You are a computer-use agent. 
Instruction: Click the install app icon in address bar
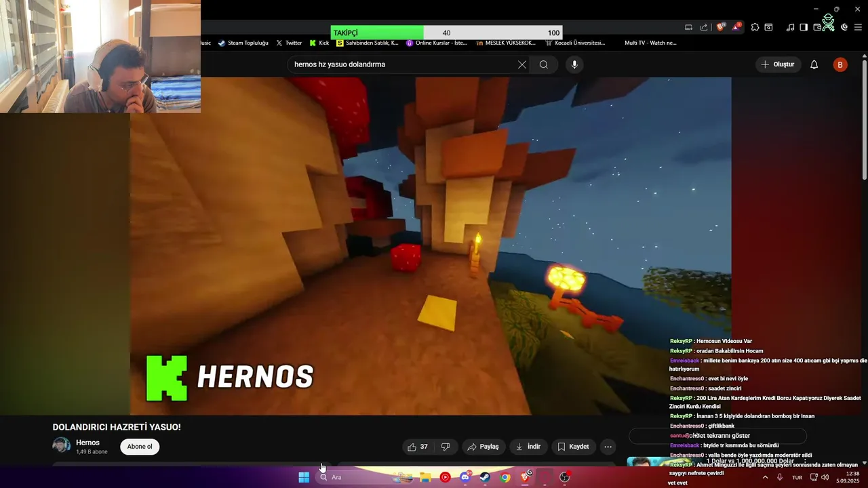[688, 27]
